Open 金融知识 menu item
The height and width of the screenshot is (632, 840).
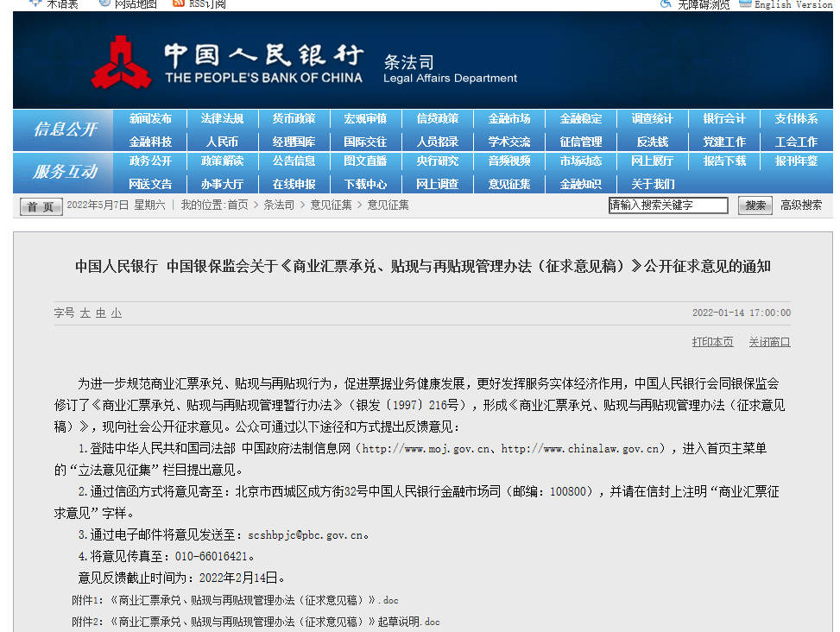tap(581, 184)
